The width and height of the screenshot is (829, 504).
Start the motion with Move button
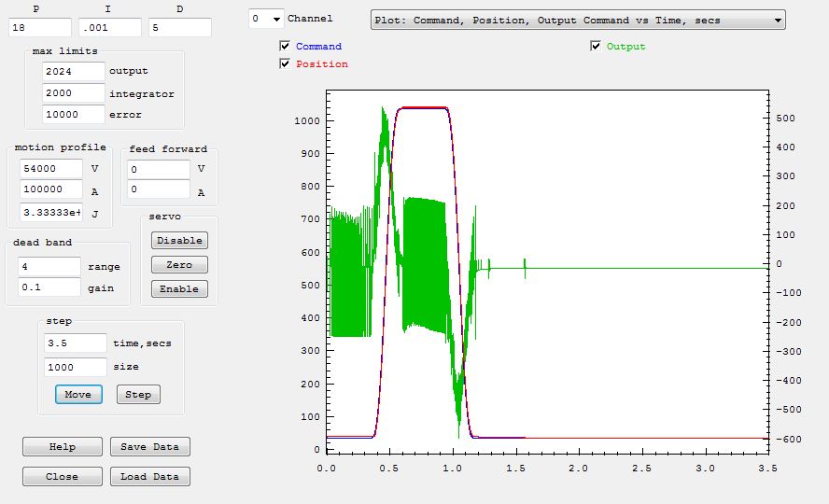pos(78,395)
